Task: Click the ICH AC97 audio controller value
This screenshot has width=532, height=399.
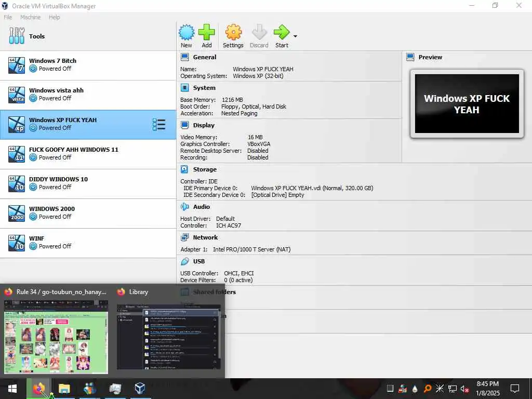Action: point(229,225)
